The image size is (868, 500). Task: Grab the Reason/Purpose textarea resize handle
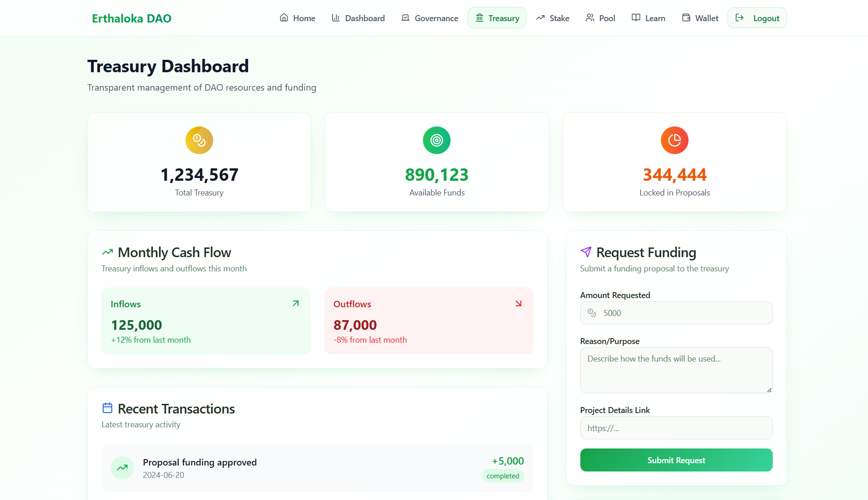[x=769, y=390]
